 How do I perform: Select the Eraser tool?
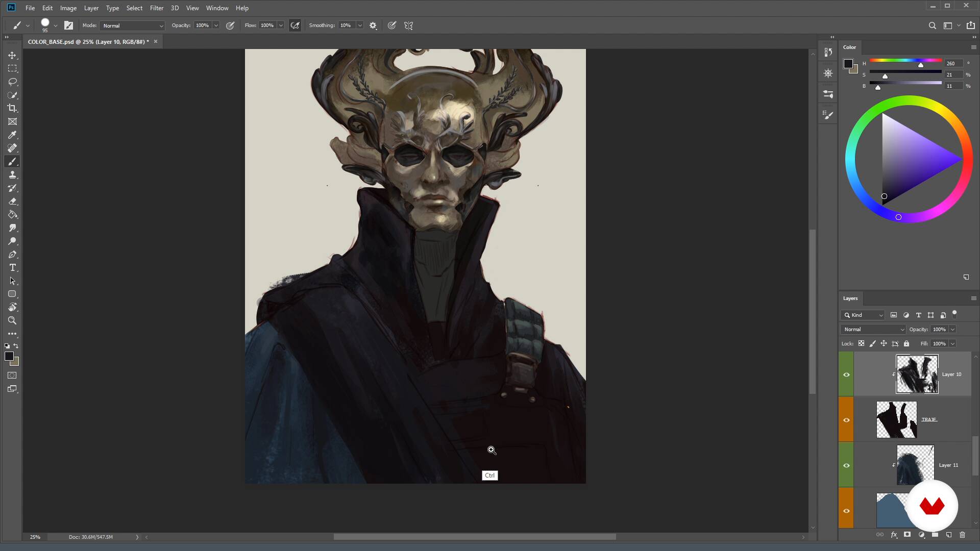[x=12, y=201]
